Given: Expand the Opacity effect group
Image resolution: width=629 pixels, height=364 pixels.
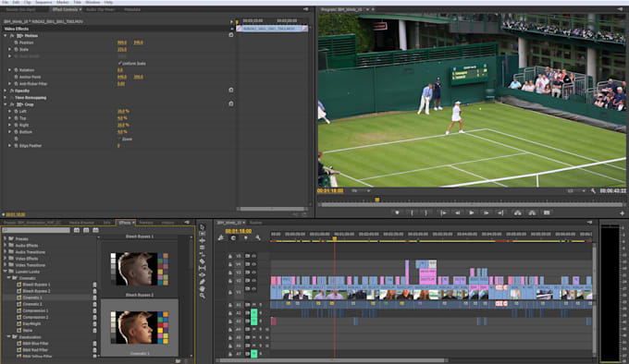Looking at the screenshot, I should click(6, 91).
